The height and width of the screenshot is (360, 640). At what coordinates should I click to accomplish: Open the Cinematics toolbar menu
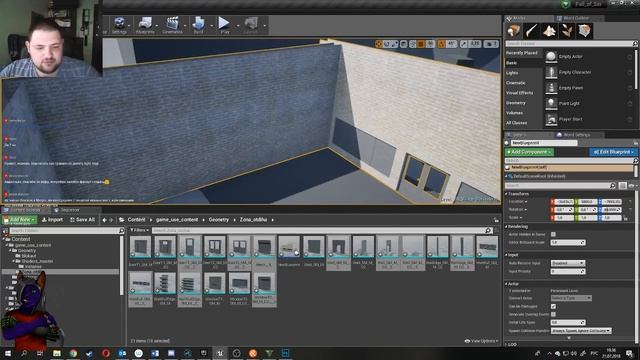click(x=173, y=24)
